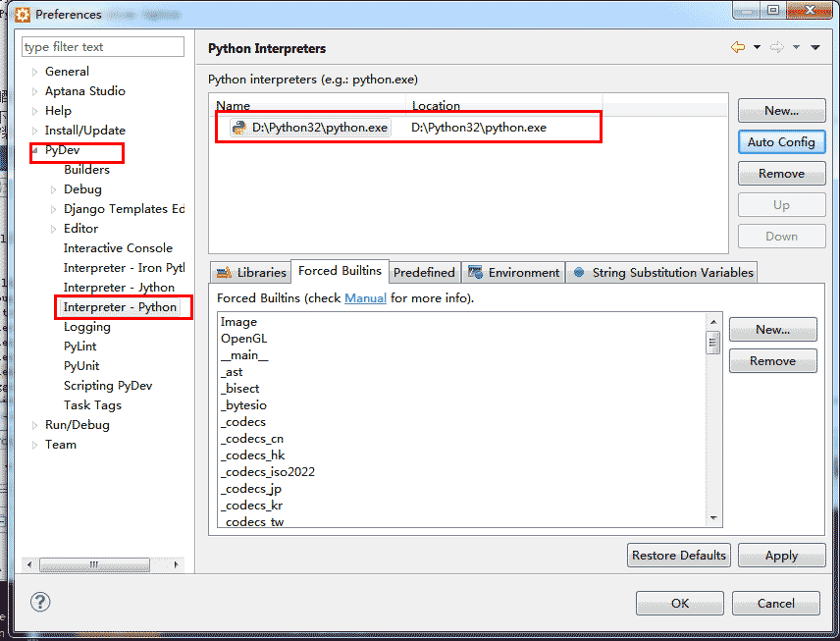Open the back history dropdown arrow

click(x=757, y=47)
